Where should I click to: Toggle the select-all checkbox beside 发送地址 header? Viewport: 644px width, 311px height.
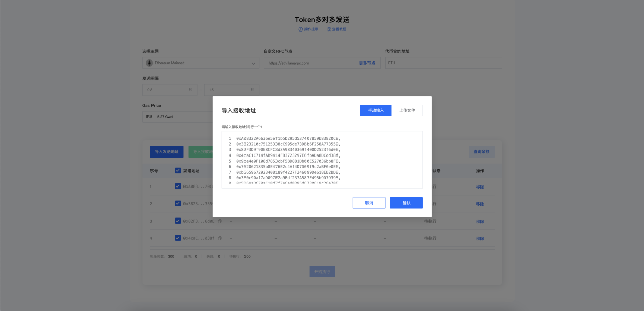[178, 171]
